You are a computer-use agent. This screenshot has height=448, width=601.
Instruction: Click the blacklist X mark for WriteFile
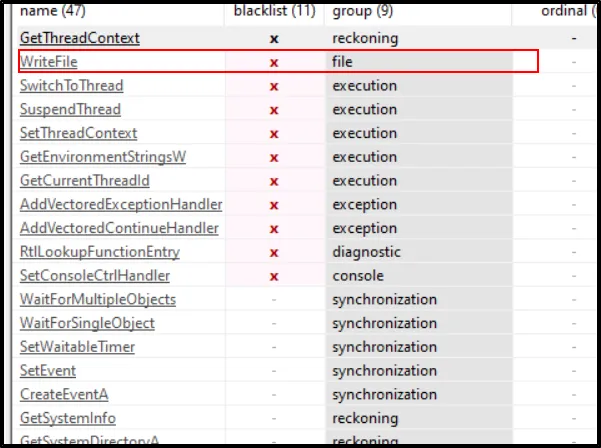click(x=274, y=62)
